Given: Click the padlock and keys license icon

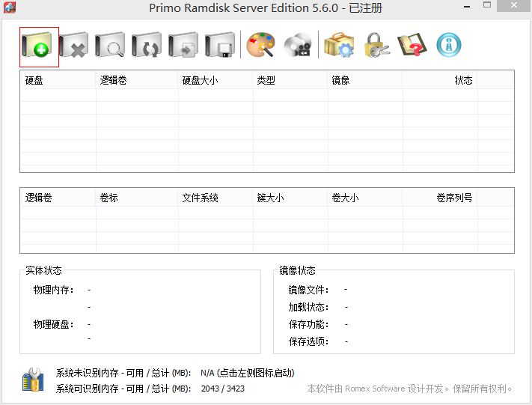Looking at the screenshot, I should tap(376, 45).
